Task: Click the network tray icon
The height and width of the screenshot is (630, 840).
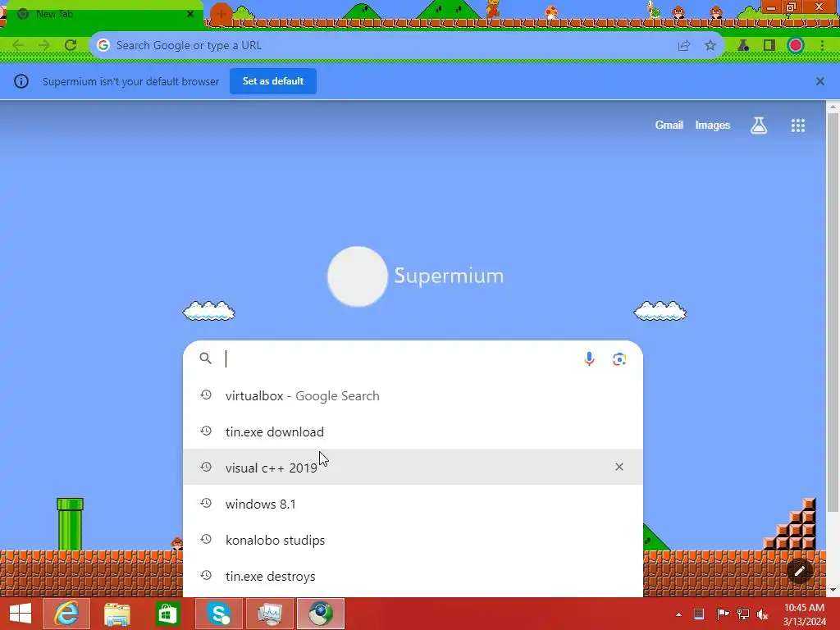Action: [x=743, y=614]
